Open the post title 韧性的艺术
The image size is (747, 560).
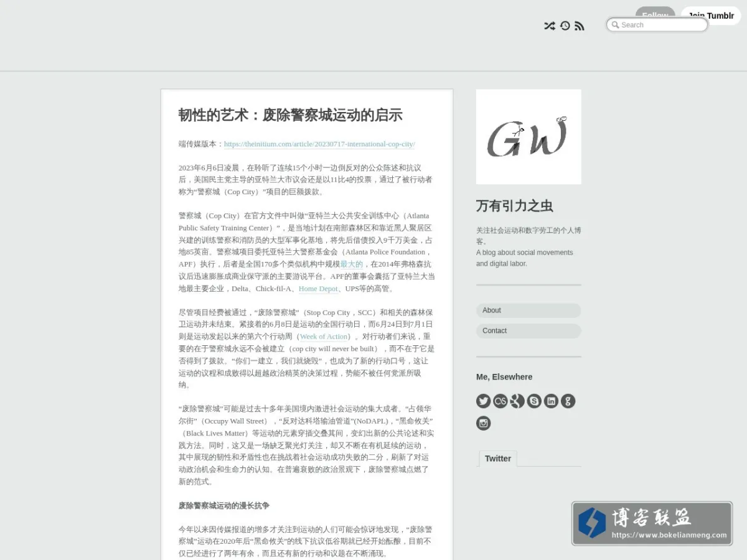[291, 115]
